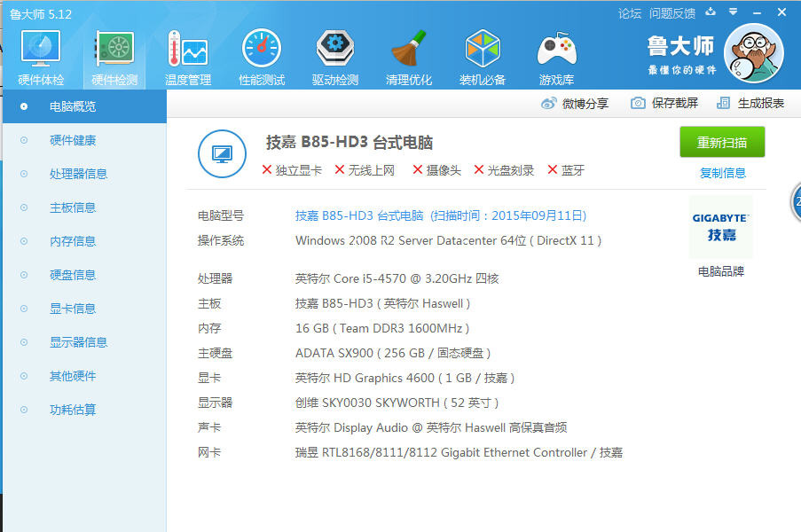Image resolution: width=801 pixels, height=532 pixels.
Task: Click the 创维 SKY0030 SKYWORTH monitor value
Action: [397, 403]
